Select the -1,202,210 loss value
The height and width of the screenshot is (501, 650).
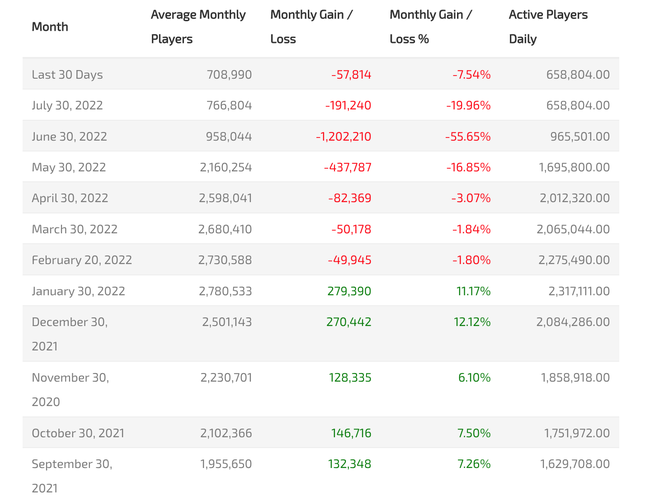point(343,137)
